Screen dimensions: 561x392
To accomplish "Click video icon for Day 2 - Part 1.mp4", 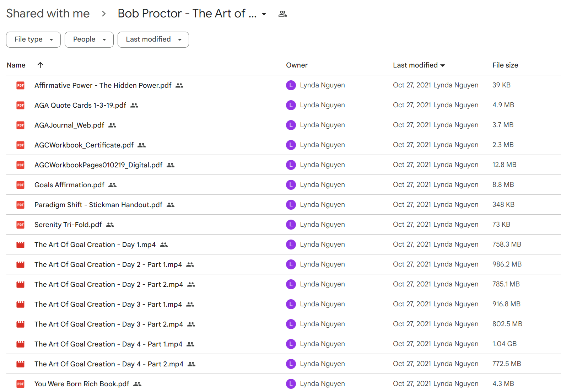I will click(x=21, y=264).
